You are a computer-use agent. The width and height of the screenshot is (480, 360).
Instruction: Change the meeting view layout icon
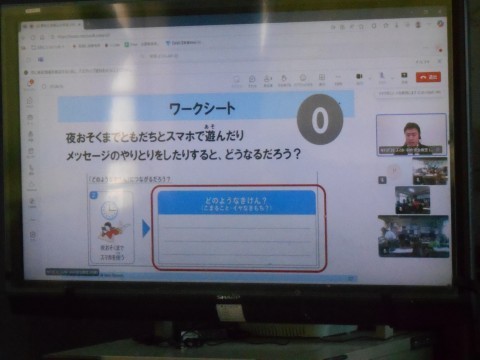tap(322, 78)
